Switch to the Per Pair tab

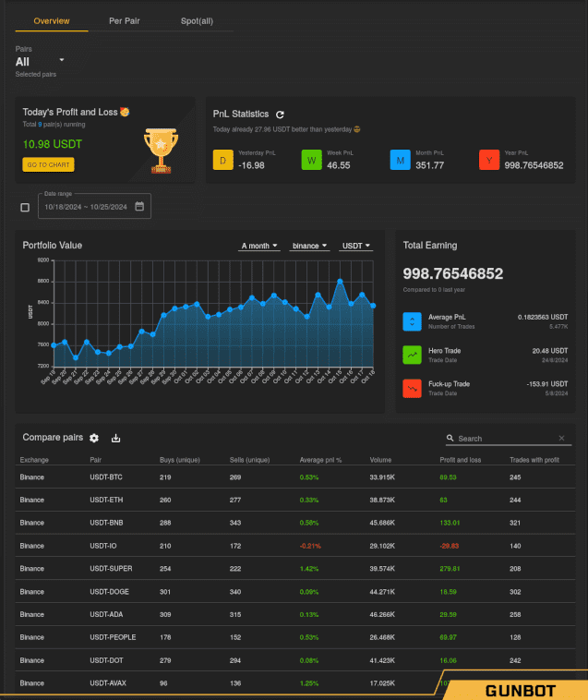click(125, 20)
